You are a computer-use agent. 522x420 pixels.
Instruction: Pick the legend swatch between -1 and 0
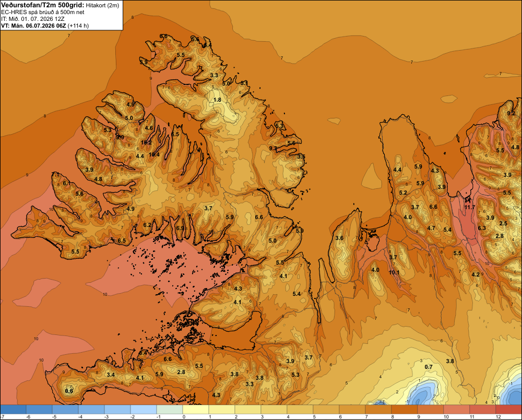170,410
